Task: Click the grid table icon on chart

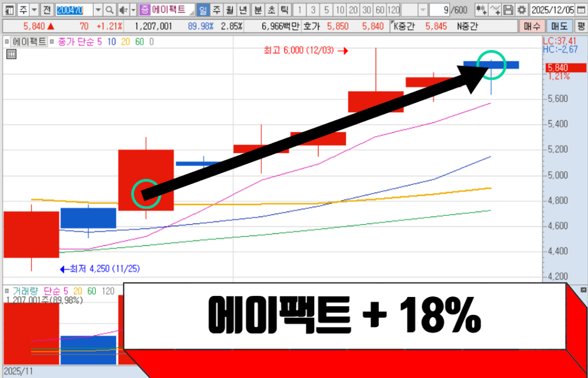Action: (x=11, y=54)
